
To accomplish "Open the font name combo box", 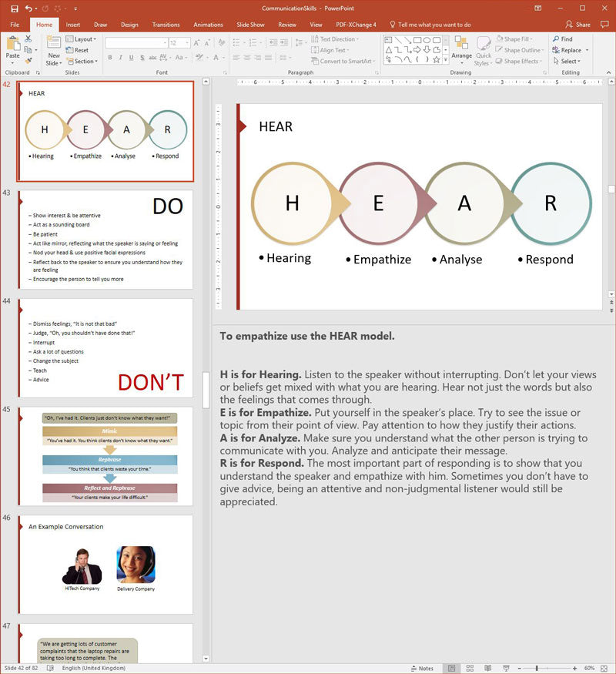I will [136, 43].
